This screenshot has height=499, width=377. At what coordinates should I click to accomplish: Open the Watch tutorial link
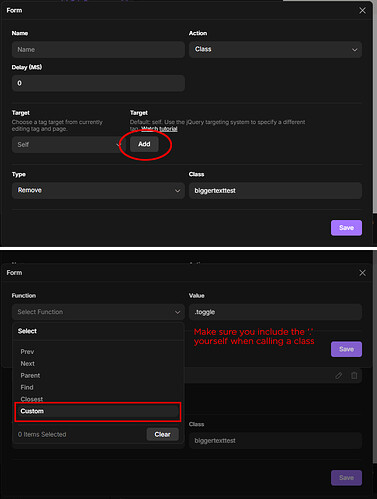click(x=159, y=129)
